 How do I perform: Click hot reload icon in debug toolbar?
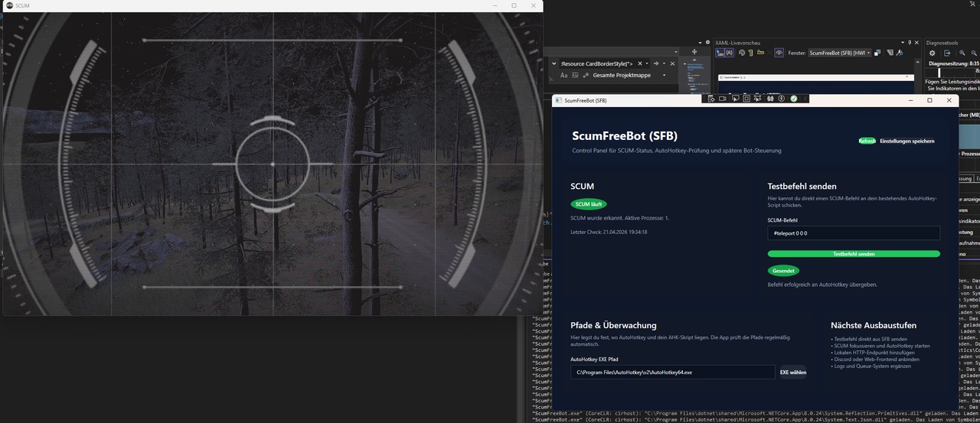(x=769, y=99)
